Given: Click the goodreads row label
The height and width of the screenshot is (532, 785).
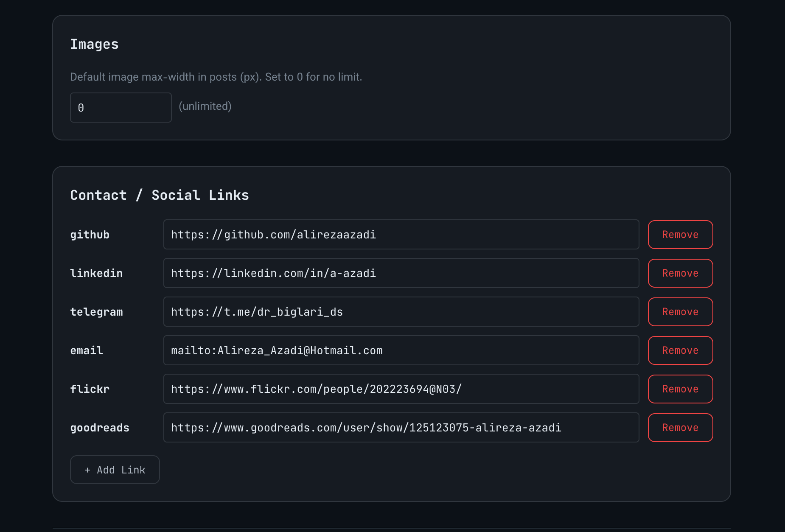Looking at the screenshot, I should (x=100, y=428).
